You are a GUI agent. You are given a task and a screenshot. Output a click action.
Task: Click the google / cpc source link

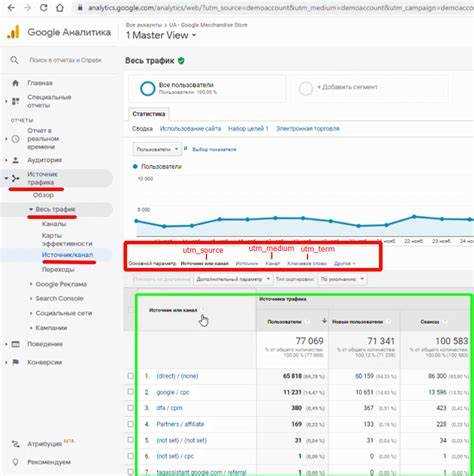pos(173,392)
